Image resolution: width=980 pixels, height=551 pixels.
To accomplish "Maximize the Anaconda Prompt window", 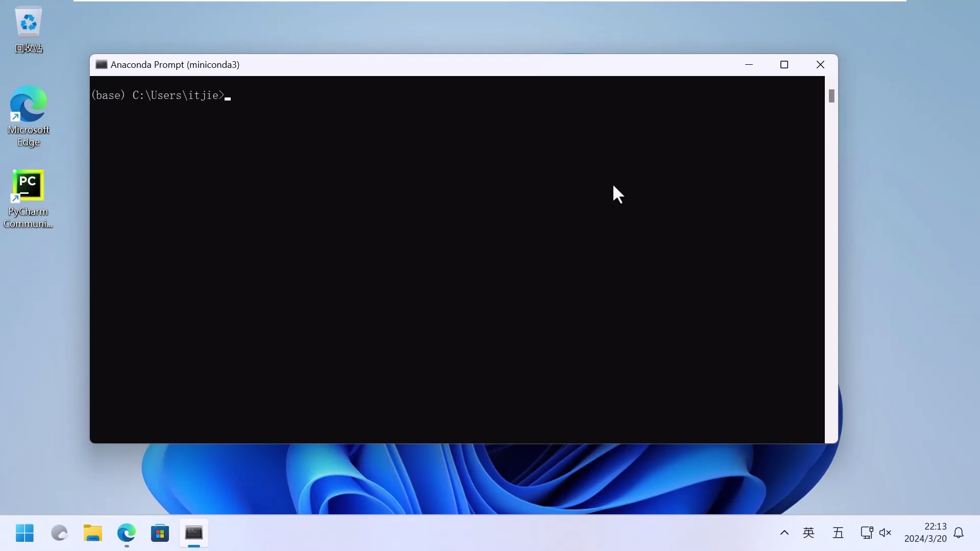I will (x=785, y=65).
